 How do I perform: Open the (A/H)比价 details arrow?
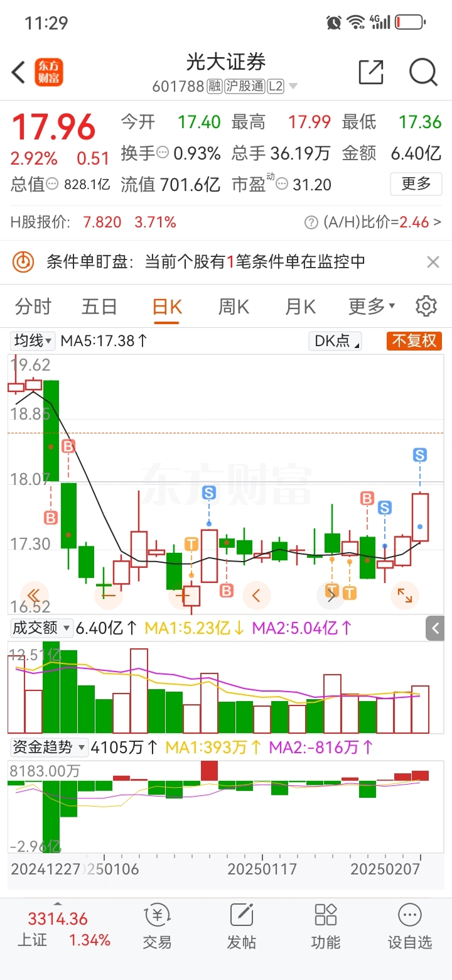click(438, 222)
